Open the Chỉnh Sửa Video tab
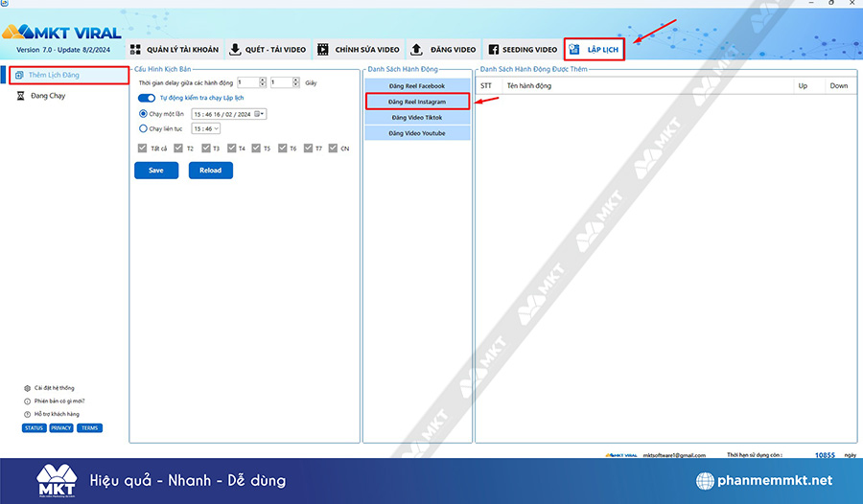Image resolution: width=863 pixels, height=504 pixels. click(x=359, y=50)
